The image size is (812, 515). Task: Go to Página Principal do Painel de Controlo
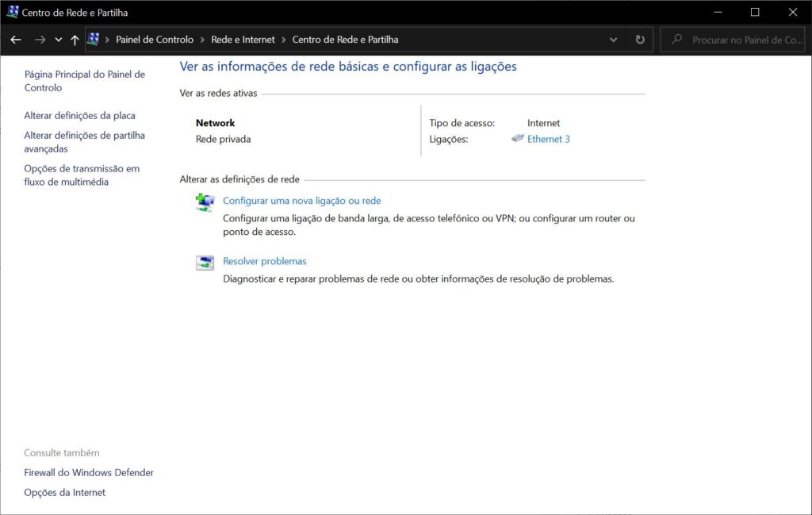pos(84,81)
